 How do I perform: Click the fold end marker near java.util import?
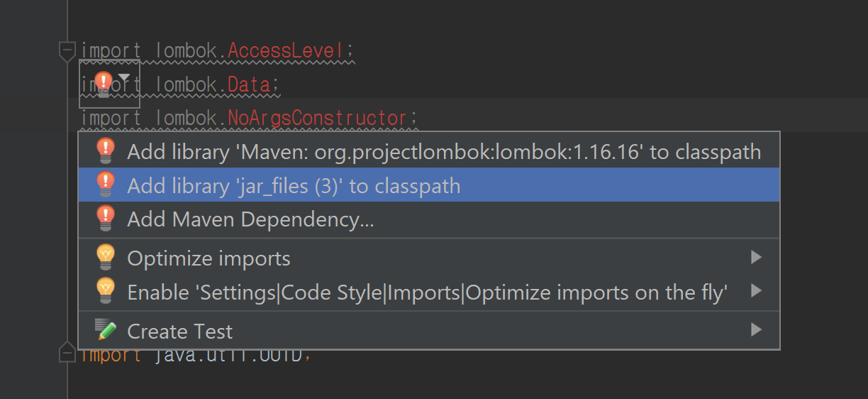point(67,353)
